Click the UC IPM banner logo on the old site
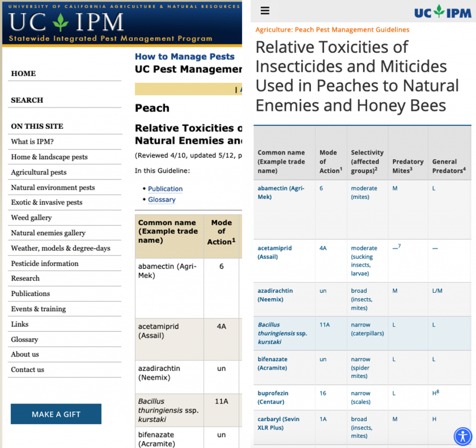 pyautogui.click(x=66, y=22)
